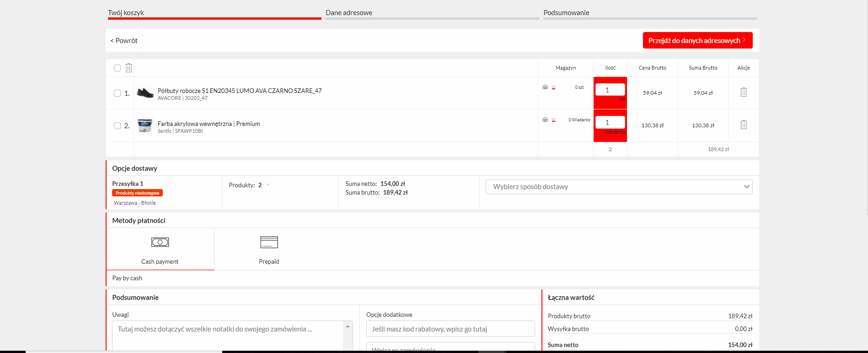868x353 pixels.
Task: Check the box for item 2 Farba akrylowa
Action: point(117,125)
